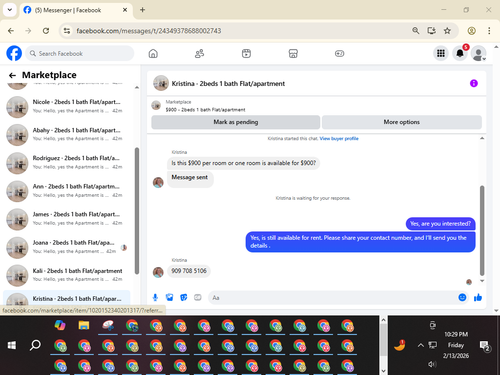Attach a file with the photo icon
The height and width of the screenshot is (375, 500).
pos(169,297)
